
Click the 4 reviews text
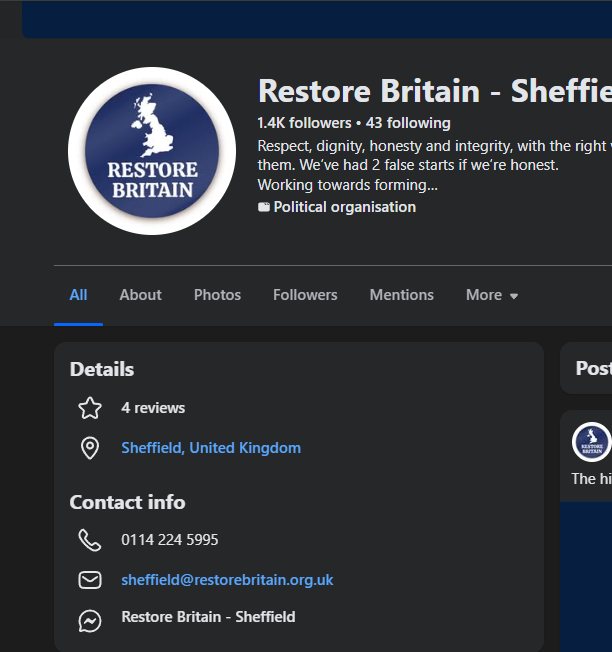click(153, 408)
